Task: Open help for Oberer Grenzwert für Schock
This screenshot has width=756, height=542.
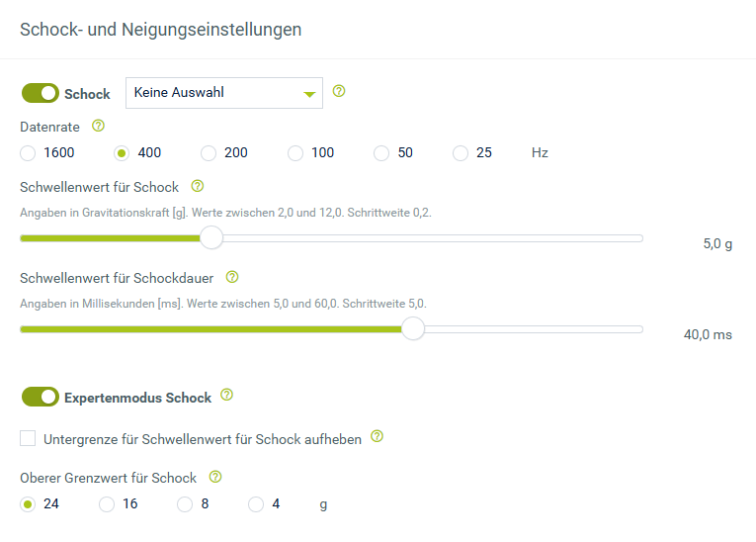Action: tap(215, 477)
